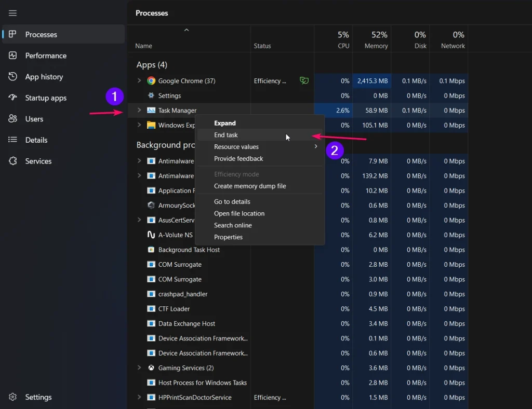Click the HPPrintScanDoctorService icon

point(151,397)
